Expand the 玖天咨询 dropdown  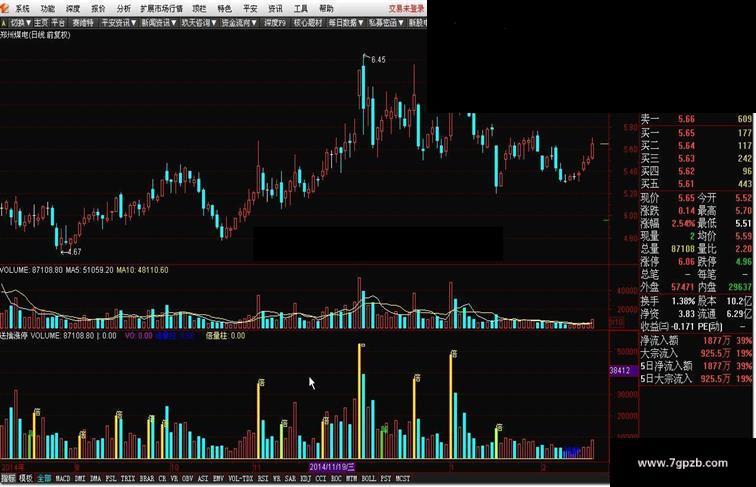point(199,23)
